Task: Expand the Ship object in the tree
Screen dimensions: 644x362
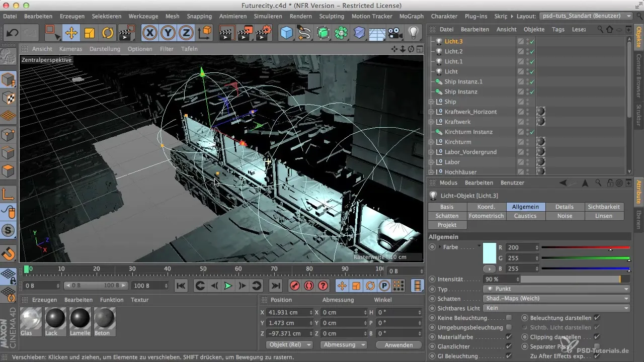Action: coord(431,102)
